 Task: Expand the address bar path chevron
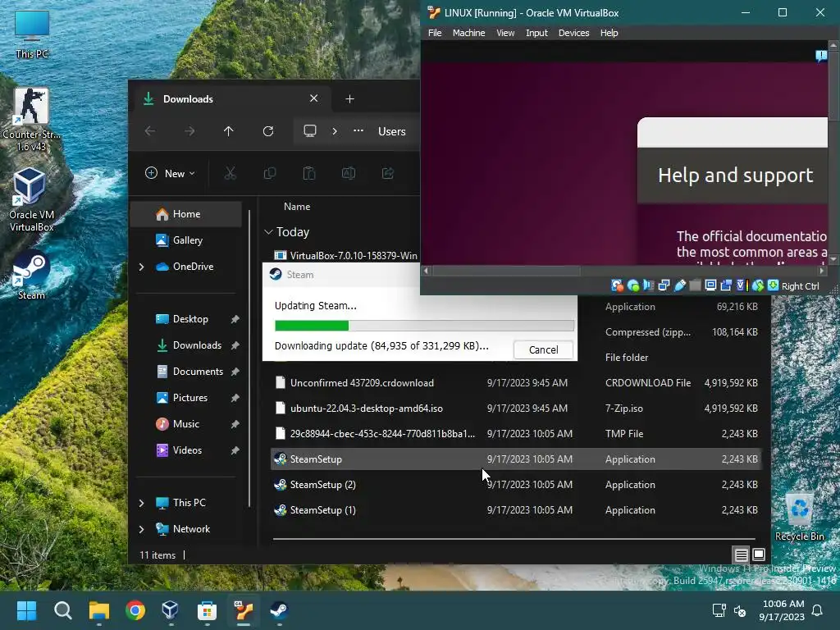pos(335,131)
